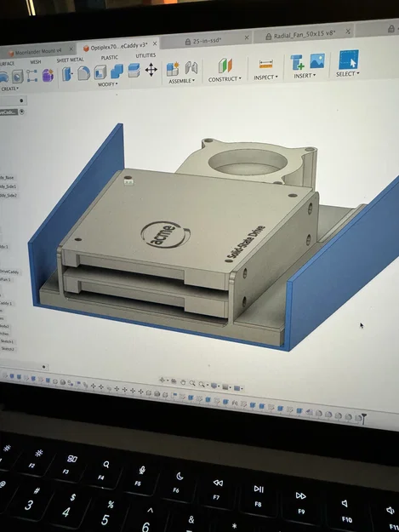Select the Fillet tool

coord(83,73)
